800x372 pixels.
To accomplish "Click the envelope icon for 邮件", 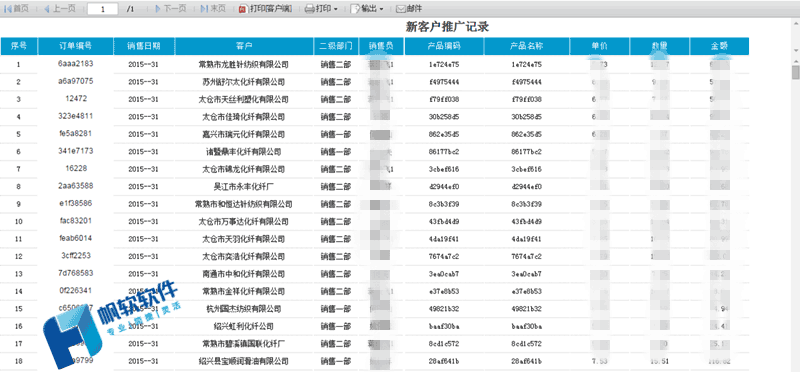I will pos(402,9).
